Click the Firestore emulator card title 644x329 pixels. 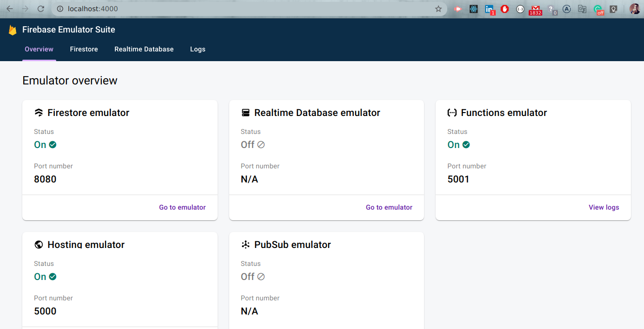click(x=88, y=113)
